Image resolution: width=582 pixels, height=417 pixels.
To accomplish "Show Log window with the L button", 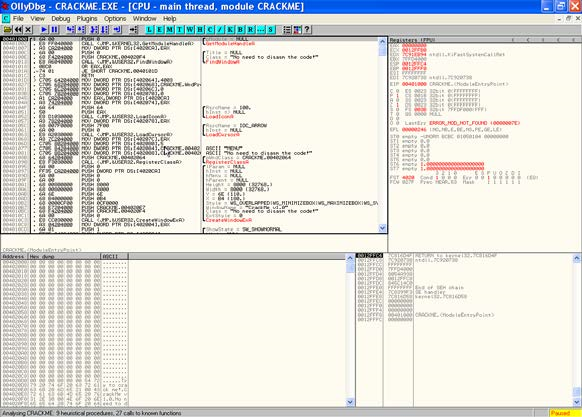I will (149, 30).
